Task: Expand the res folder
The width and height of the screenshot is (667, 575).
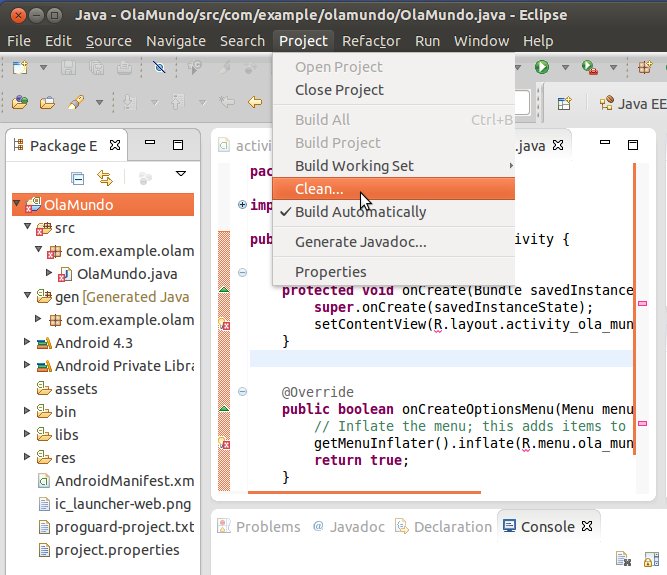Action: coord(27,456)
